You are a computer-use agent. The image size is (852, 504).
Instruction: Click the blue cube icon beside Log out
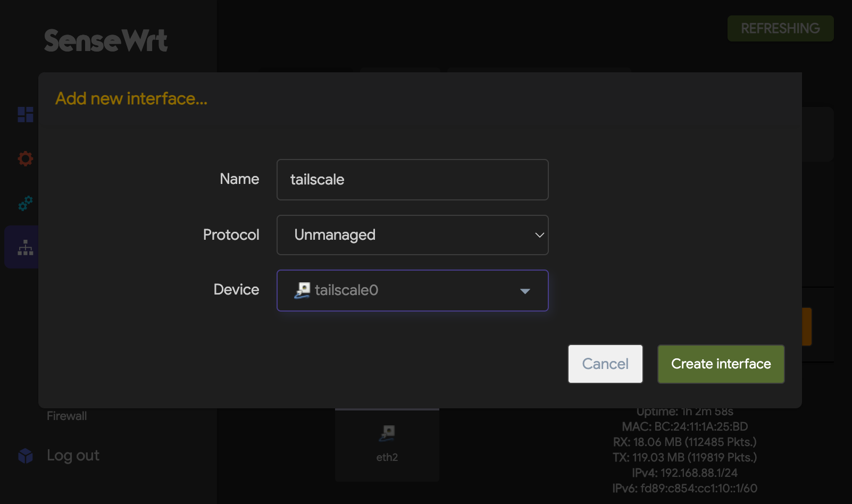coord(24,455)
